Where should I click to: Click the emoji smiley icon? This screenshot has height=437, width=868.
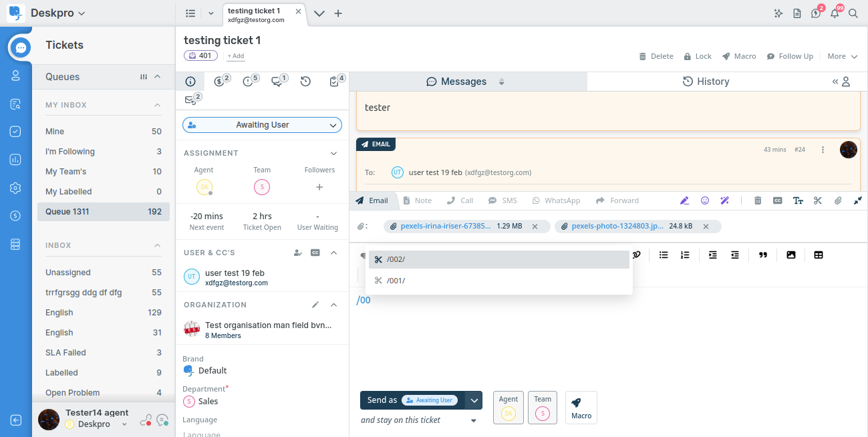(x=704, y=200)
